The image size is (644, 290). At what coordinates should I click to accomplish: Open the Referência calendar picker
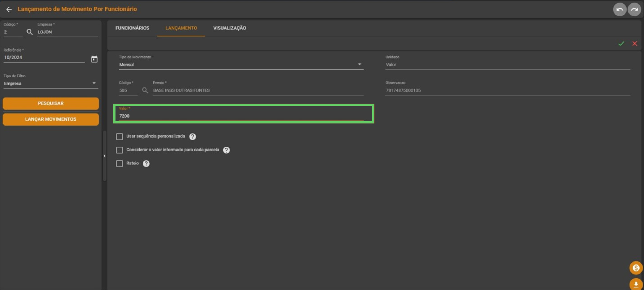pyautogui.click(x=94, y=59)
